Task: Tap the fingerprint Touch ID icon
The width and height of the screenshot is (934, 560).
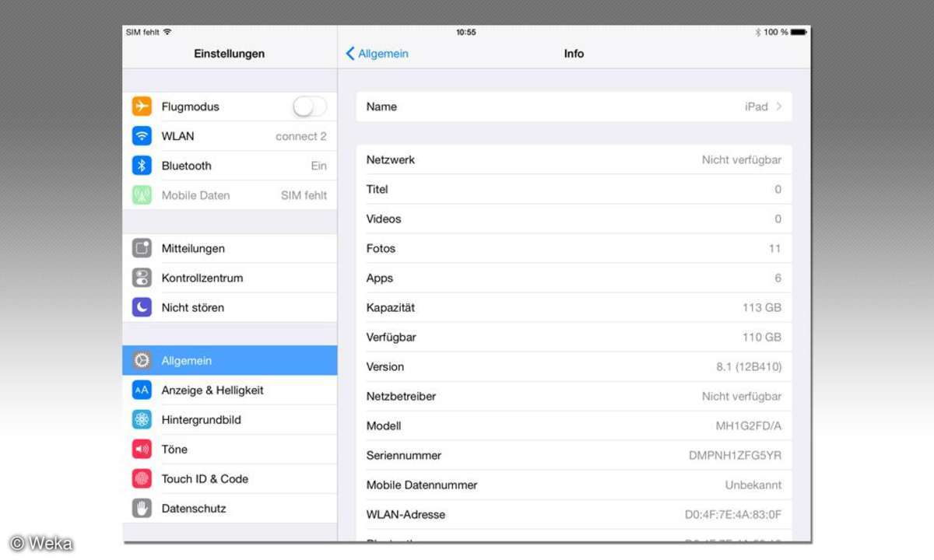Action: point(142,478)
